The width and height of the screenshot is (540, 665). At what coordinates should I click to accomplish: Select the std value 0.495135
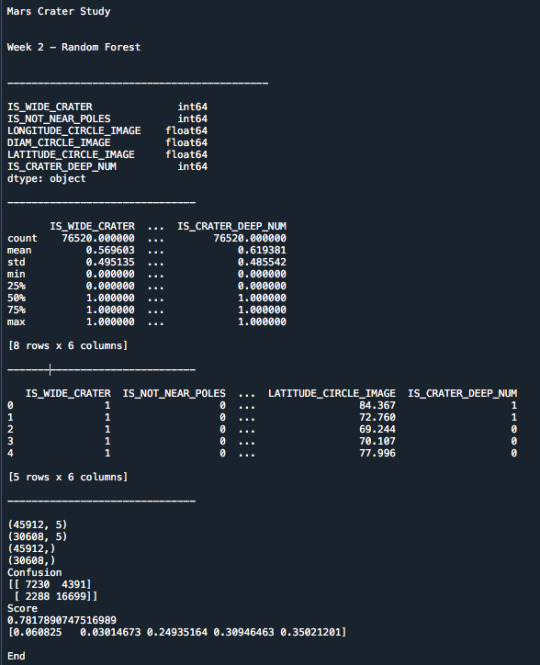[110, 262]
